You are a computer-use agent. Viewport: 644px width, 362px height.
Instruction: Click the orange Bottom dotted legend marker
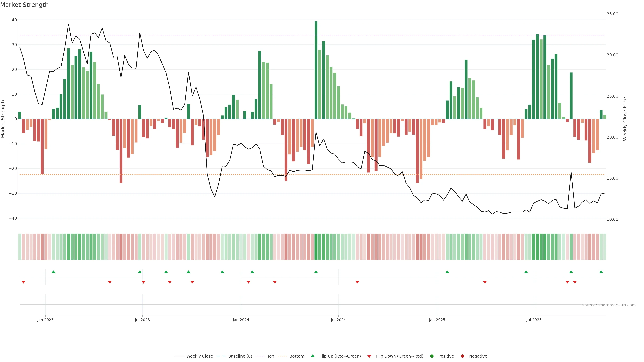(x=282, y=356)
